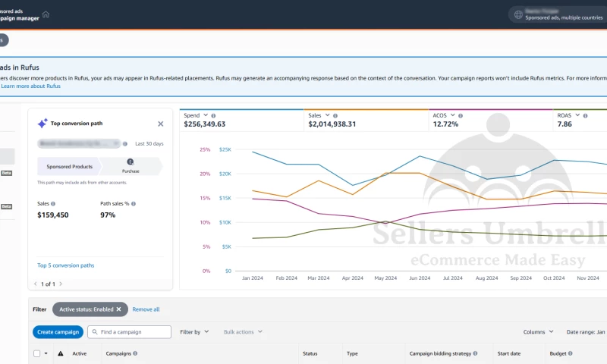Click info icon beside Path sales %
Screen dimensions: 607x364
[134, 204]
